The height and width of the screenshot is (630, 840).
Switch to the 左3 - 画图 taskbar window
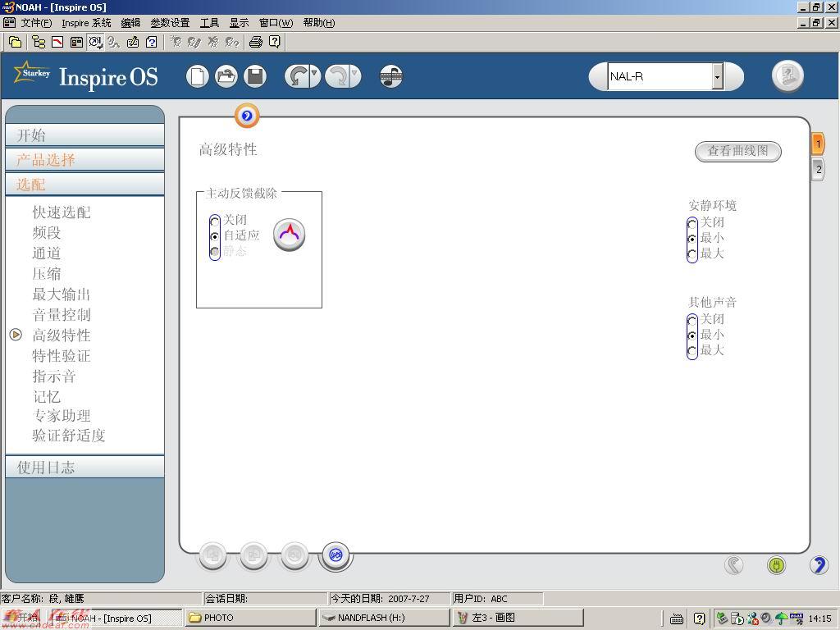coord(518,618)
